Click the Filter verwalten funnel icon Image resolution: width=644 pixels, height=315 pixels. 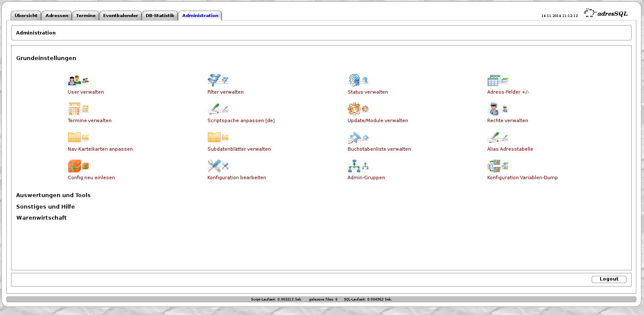click(x=218, y=80)
